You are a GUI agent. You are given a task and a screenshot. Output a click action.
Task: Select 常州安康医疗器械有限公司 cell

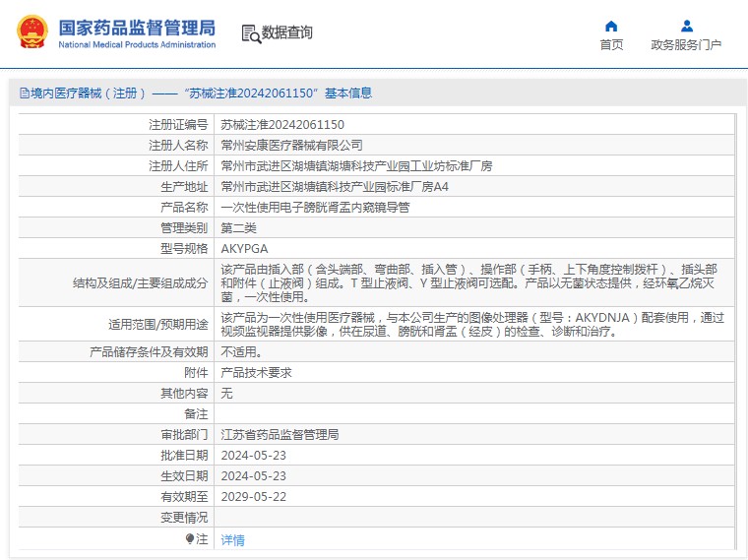291,146
